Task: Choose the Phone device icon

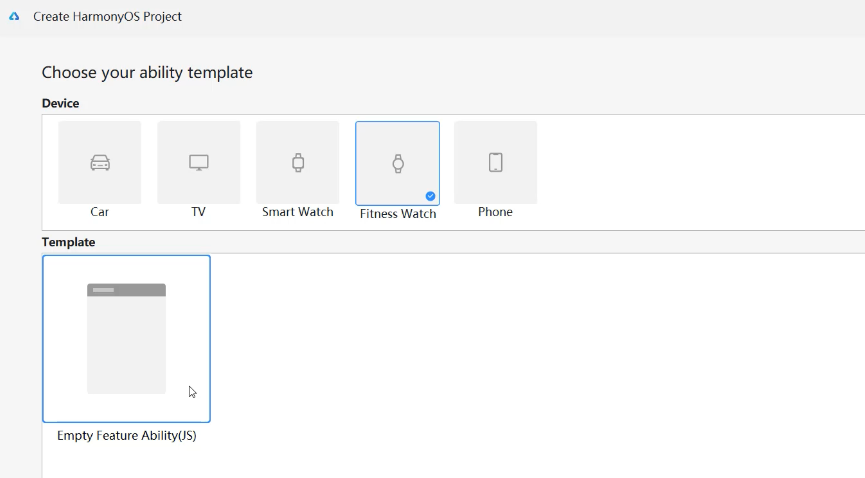Action: point(495,163)
